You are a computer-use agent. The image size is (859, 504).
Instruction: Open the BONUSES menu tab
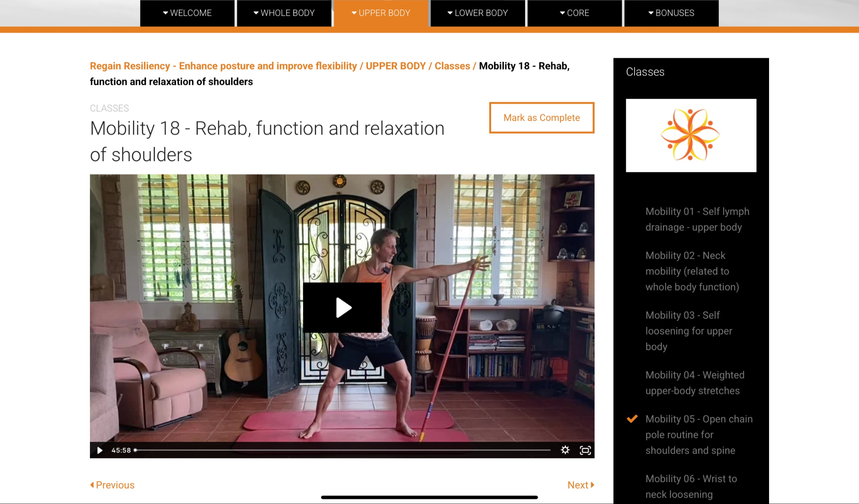671,13
